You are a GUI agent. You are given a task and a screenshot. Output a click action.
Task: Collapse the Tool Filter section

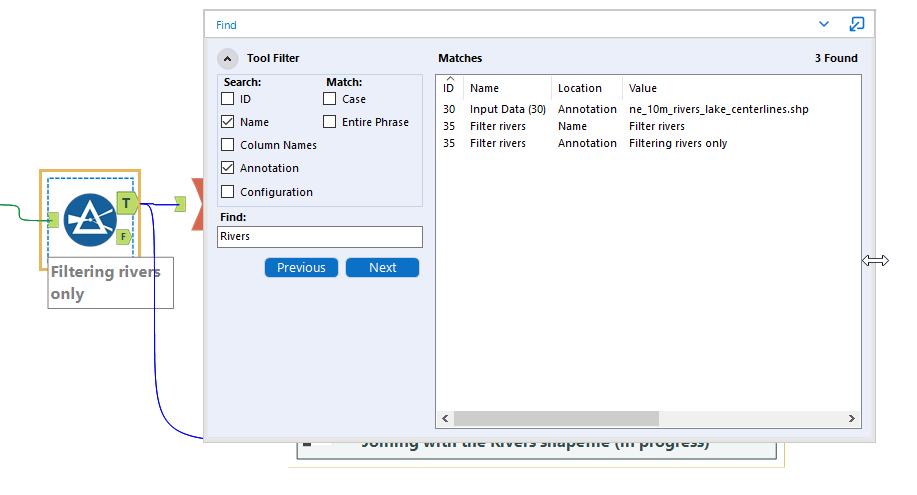(x=228, y=59)
